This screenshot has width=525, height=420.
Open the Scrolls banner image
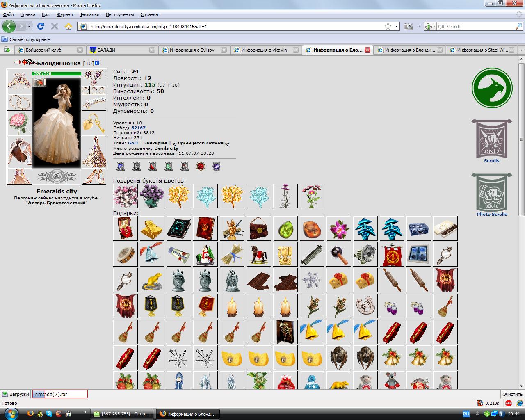pyautogui.click(x=491, y=139)
